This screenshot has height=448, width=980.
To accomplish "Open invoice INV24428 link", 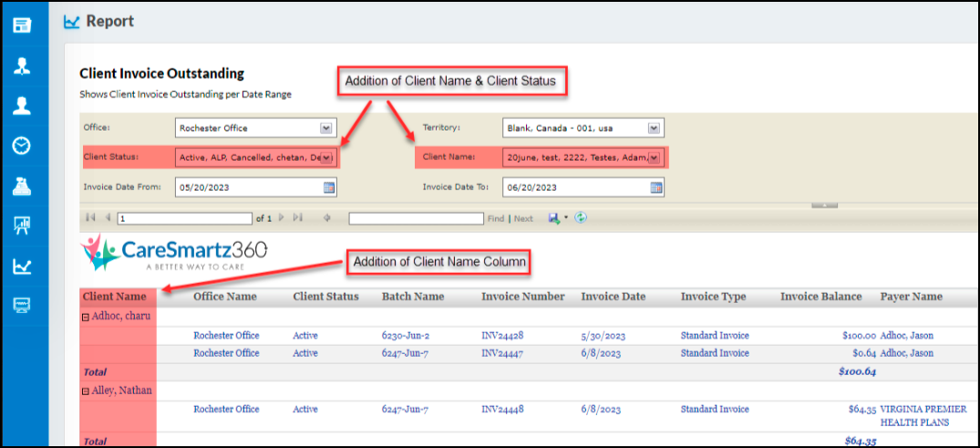I will click(x=503, y=336).
